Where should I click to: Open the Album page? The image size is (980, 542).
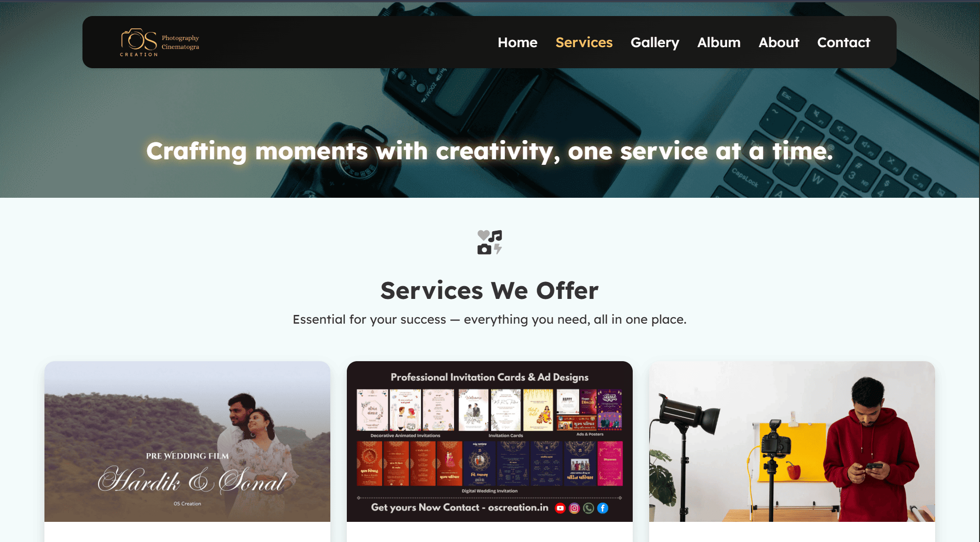718,42
